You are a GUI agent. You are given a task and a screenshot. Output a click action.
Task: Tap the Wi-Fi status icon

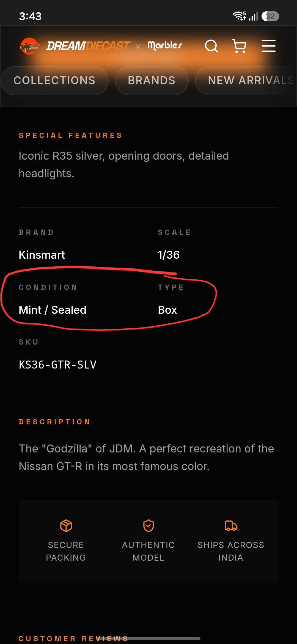239,16
